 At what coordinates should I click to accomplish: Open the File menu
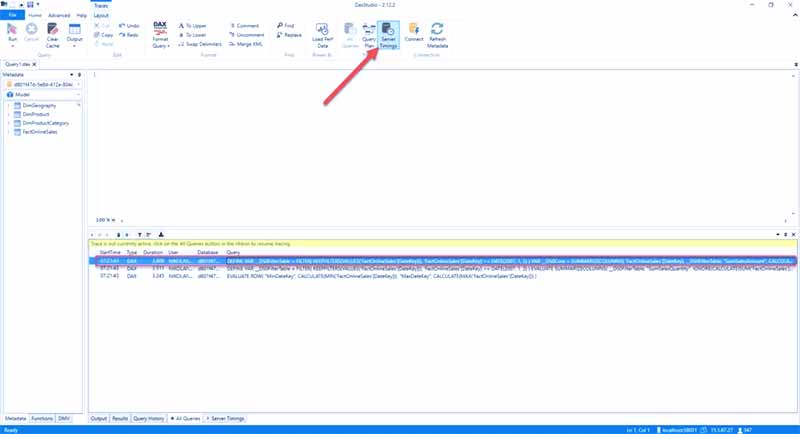coord(12,15)
